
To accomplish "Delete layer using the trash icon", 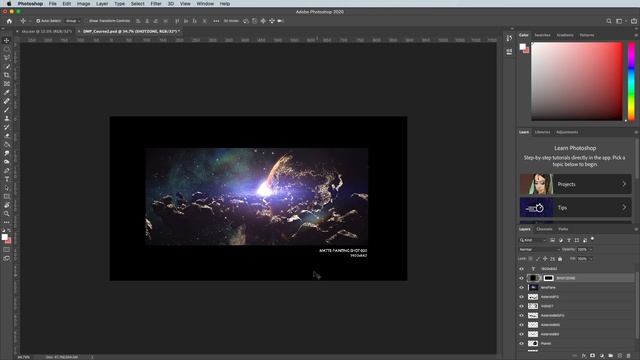I will point(629,356).
